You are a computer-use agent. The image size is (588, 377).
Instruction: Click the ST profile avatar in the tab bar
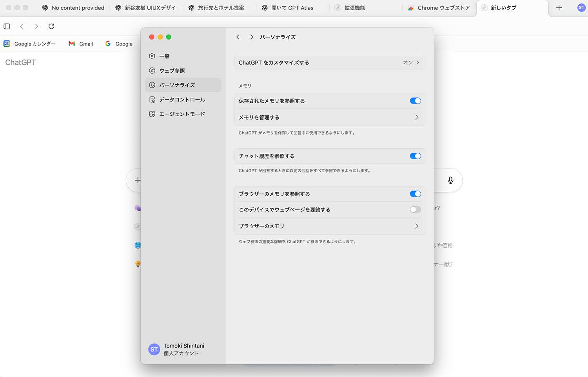581,8
